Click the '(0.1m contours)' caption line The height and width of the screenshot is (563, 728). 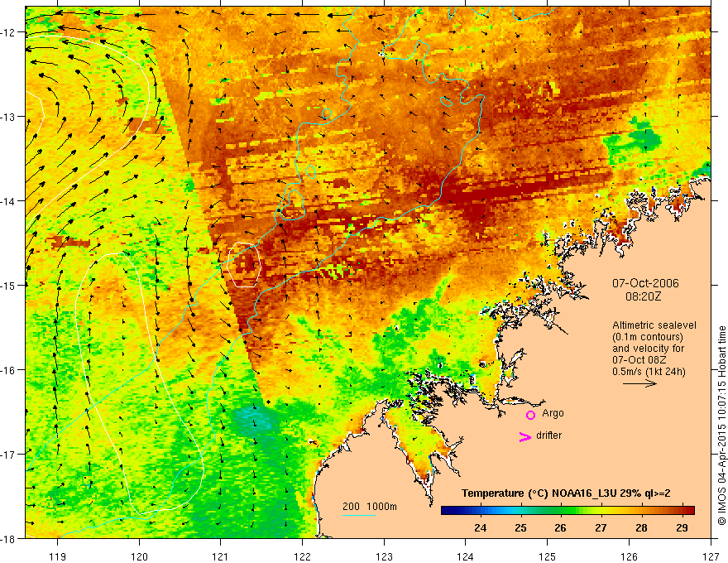[x=647, y=337]
